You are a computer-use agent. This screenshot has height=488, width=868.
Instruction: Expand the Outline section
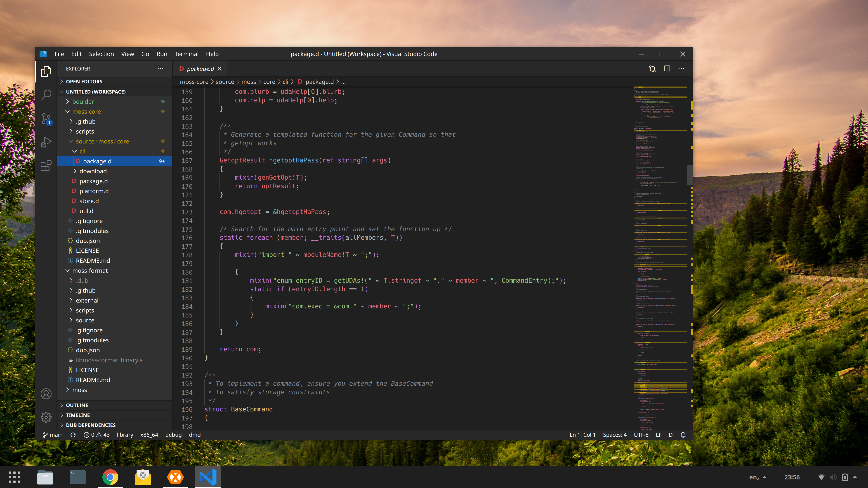tap(115, 405)
